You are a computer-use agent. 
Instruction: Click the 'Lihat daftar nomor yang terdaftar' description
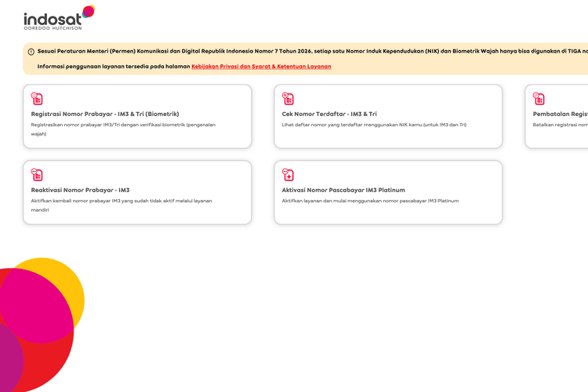[374, 125]
